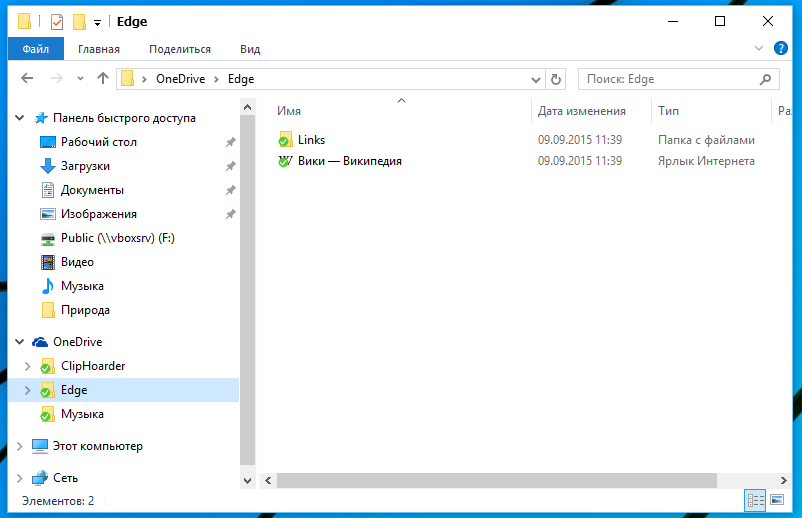Select the Вики — Википедия shortcut
The height and width of the screenshot is (518, 802).
click(350, 161)
